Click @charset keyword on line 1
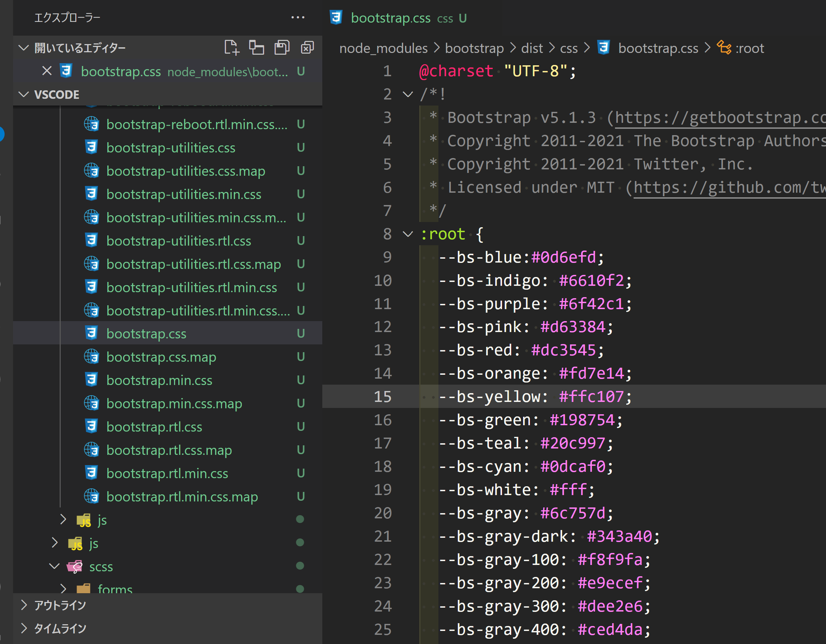 point(456,71)
